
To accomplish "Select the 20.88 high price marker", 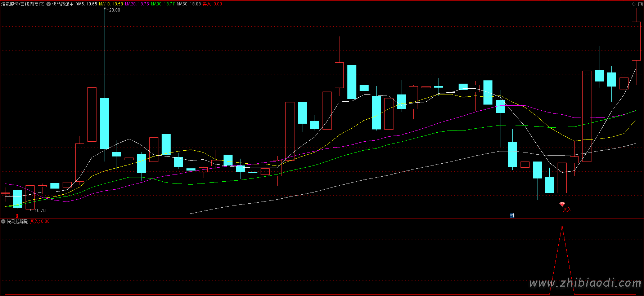I will tap(114, 10).
